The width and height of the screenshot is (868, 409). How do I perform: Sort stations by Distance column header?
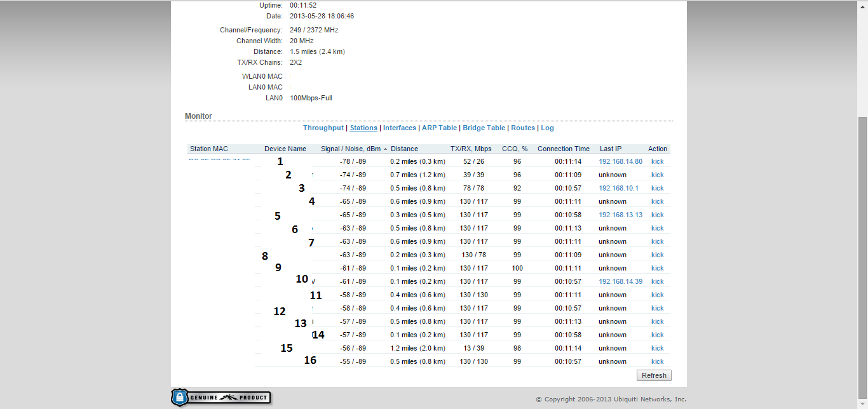pos(404,149)
